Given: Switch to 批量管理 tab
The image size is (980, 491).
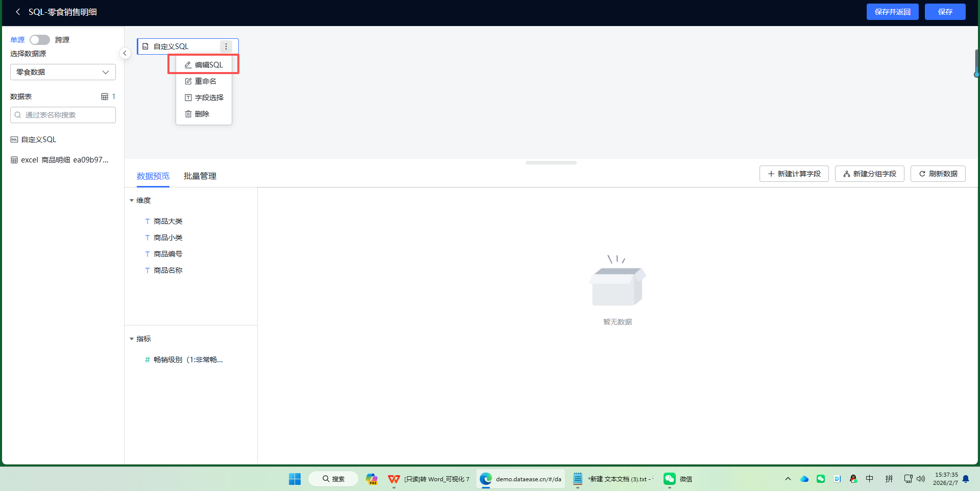Looking at the screenshot, I should [x=200, y=176].
